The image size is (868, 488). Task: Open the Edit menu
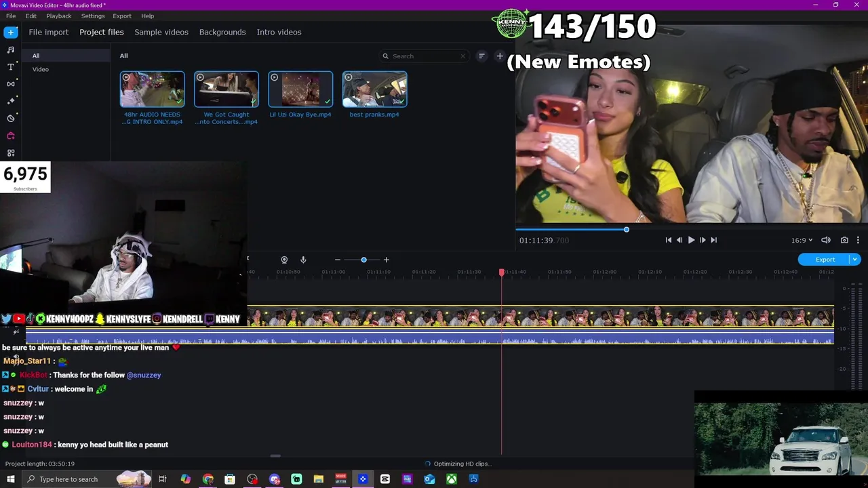[x=31, y=16]
